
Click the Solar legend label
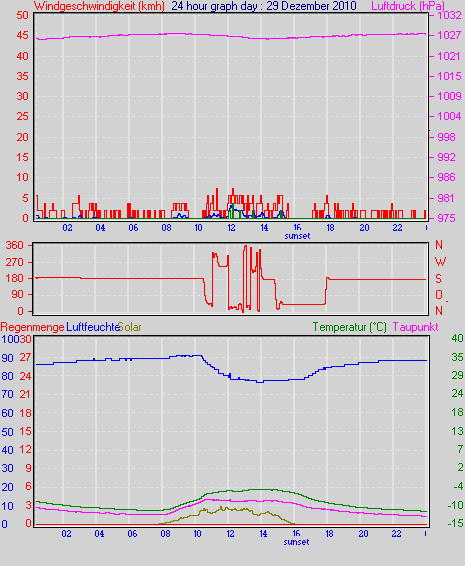(130, 327)
